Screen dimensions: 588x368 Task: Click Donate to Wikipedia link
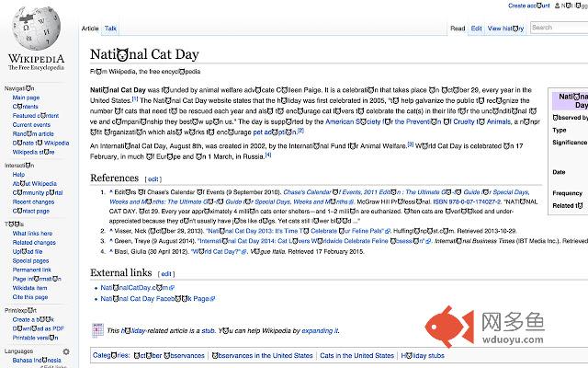(40, 144)
